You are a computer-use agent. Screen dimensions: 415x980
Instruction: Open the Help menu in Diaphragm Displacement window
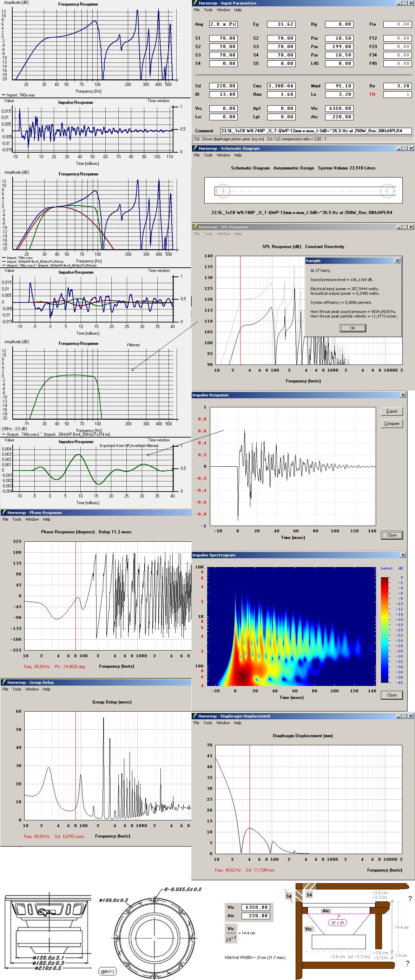[x=237, y=723]
